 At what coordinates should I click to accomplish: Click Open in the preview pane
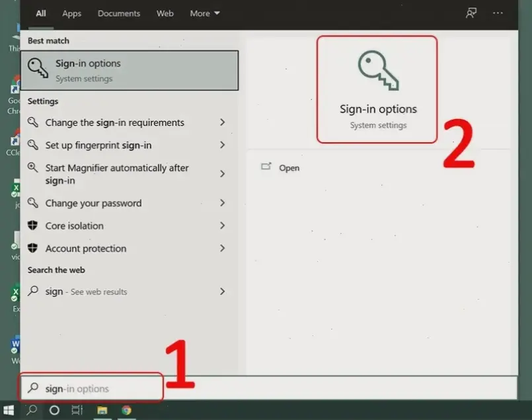click(289, 168)
